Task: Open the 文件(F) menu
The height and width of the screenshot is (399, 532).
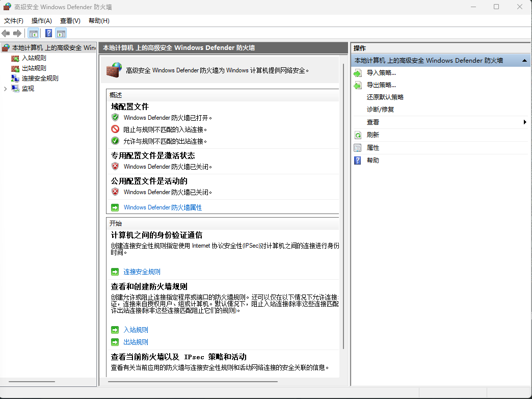Action: (x=14, y=21)
